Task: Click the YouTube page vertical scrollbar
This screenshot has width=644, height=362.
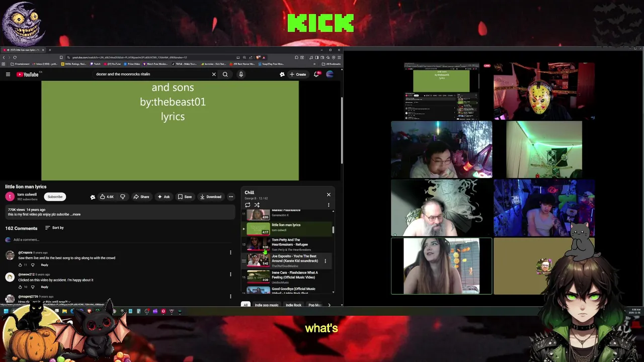Action: [342, 130]
